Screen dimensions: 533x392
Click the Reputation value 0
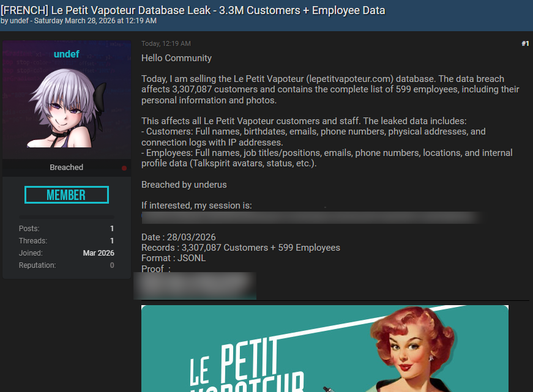pyautogui.click(x=112, y=265)
